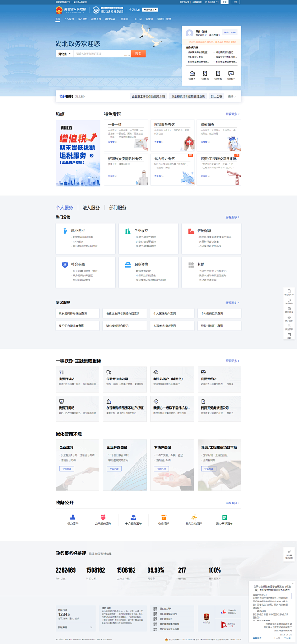
Task: Open the 湖北省 region dropdown beside the search box
Action: pos(64,54)
